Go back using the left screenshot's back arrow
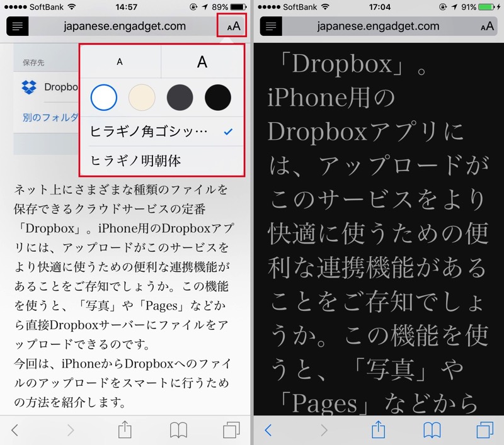This screenshot has width=504, height=445. (14, 430)
